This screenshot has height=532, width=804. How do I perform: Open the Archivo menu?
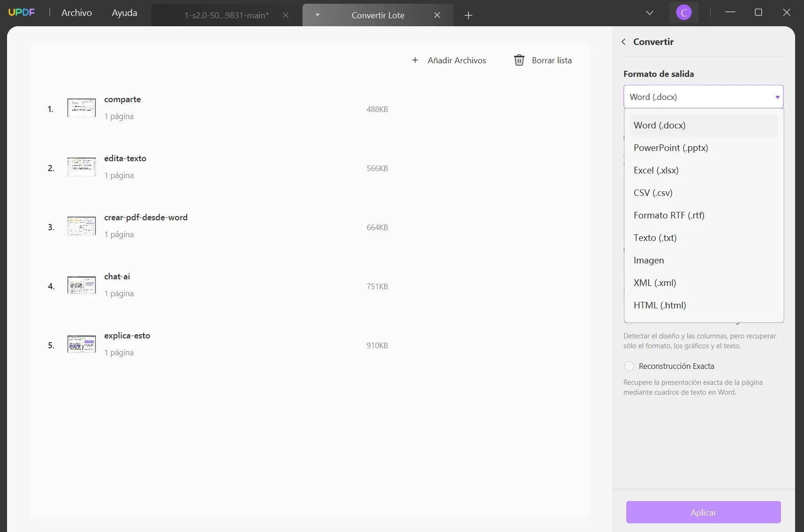pyautogui.click(x=76, y=13)
